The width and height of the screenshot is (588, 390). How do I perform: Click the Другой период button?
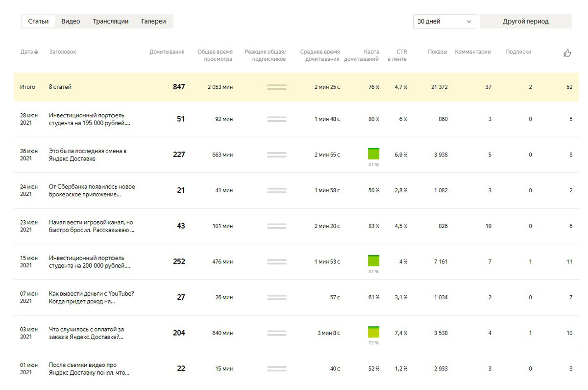526,21
